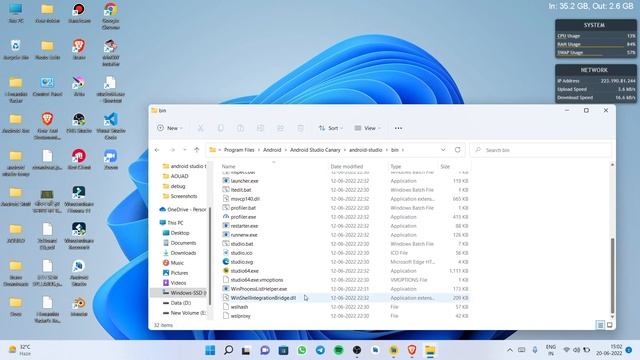640x360 pixels.
Task: Open File Explorer from the taskbar
Action: pos(430,350)
